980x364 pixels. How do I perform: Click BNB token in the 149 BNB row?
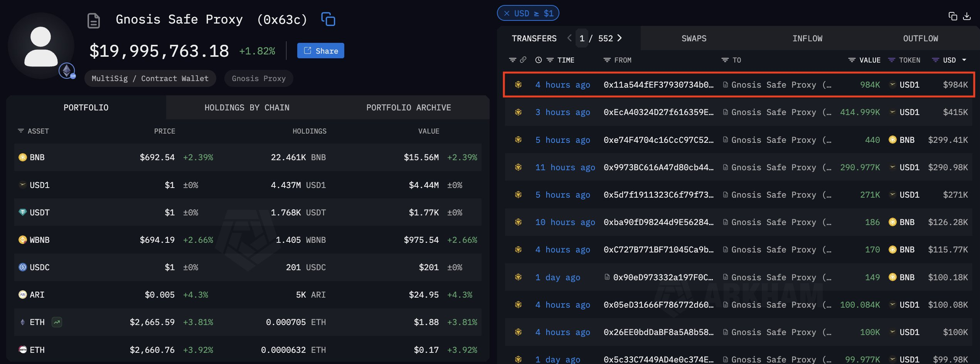[901, 277]
